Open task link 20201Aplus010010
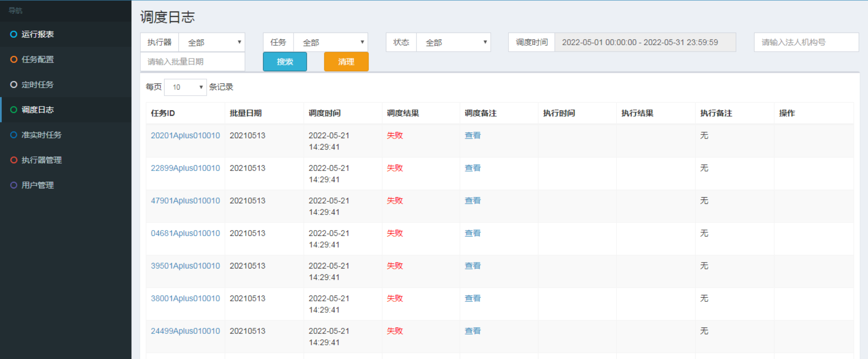The width and height of the screenshot is (868, 359). click(185, 135)
